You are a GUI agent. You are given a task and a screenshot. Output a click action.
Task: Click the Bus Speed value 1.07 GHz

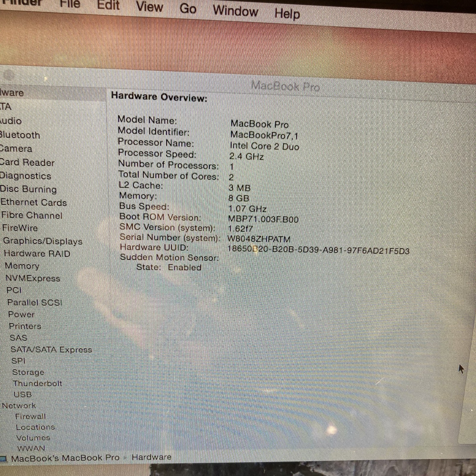click(x=248, y=208)
